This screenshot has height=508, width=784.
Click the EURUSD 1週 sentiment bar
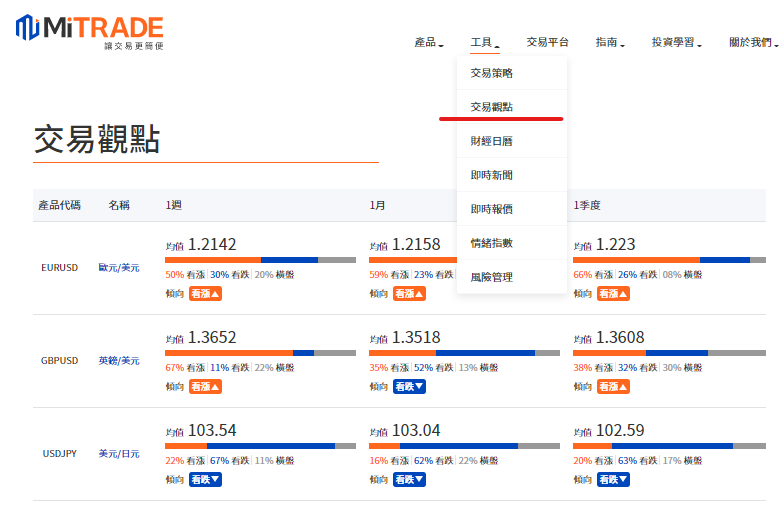[260, 260]
